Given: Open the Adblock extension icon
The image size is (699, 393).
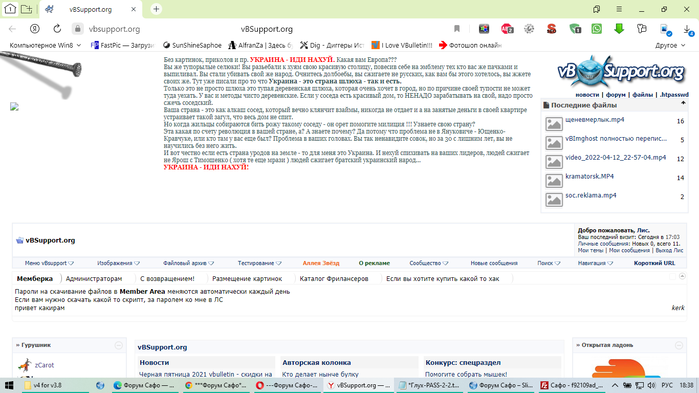Looking at the screenshot, I should click(507, 29).
